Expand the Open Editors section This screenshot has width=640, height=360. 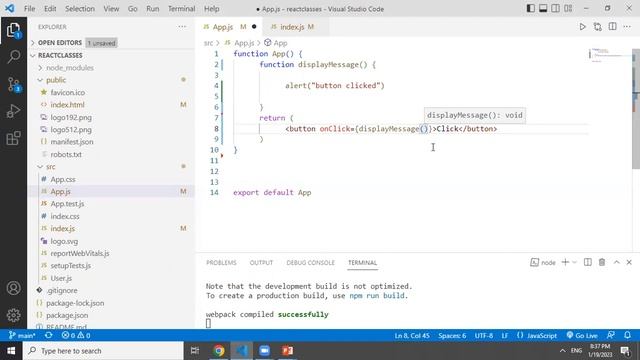click(111, 42)
